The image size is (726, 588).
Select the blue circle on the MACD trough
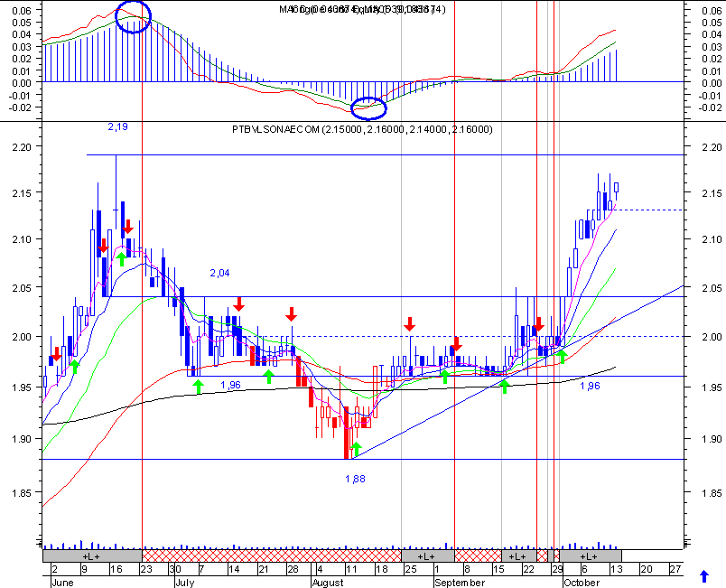point(368,108)
